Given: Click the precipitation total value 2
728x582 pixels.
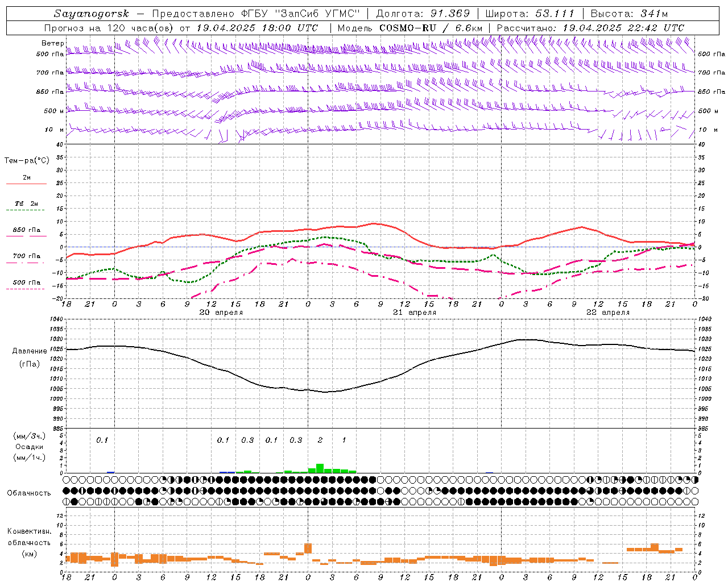Looking at the screenshot, I should 320,440.
